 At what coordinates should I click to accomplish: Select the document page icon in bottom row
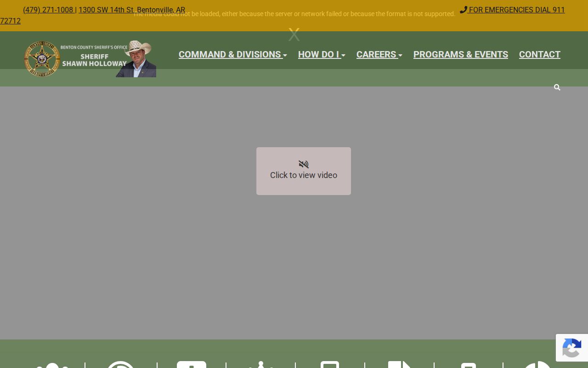pos(399,365)
